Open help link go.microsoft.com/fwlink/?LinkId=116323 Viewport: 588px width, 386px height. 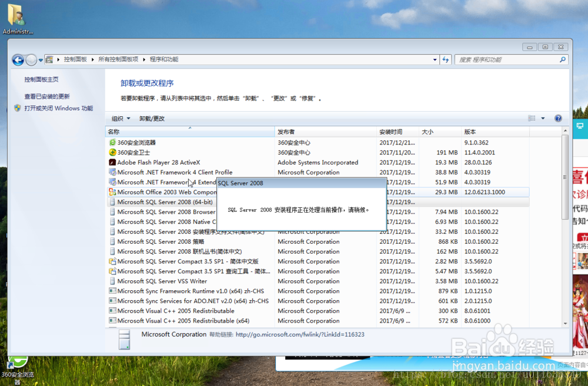[300, 334]
